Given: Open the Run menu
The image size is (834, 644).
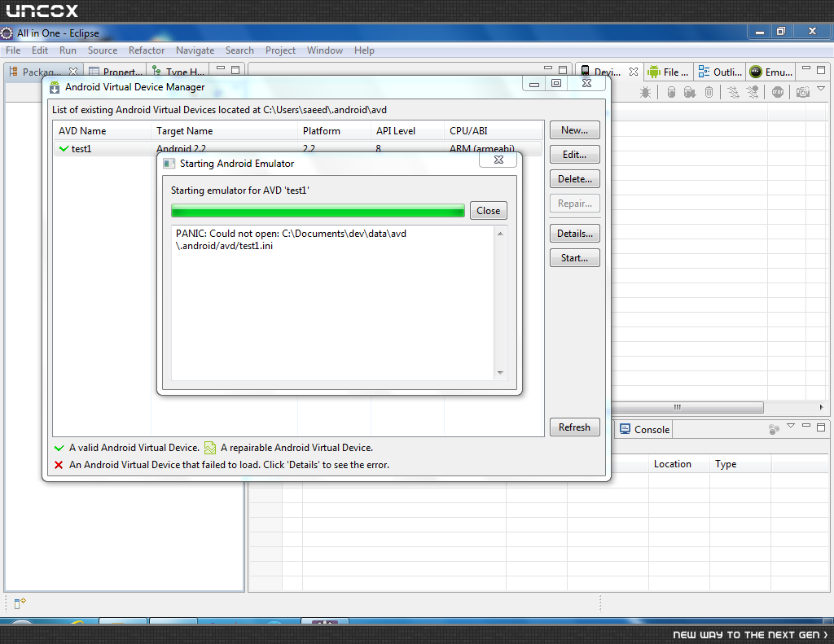Looking at the screenshot, I should 68,50.
